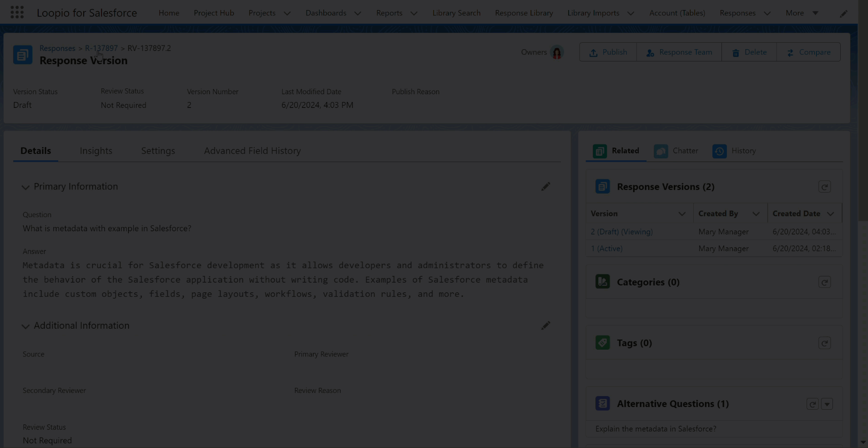Open Version column sort menu
Viewport: 868px width, 448px height.
pyautogui.click(x=681, y=214)
